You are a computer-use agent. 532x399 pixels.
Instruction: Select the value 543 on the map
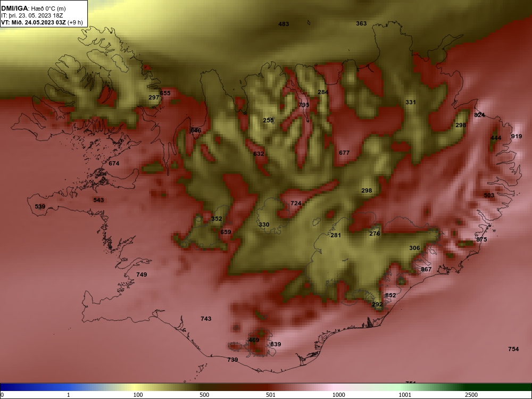tap(99, 200)
